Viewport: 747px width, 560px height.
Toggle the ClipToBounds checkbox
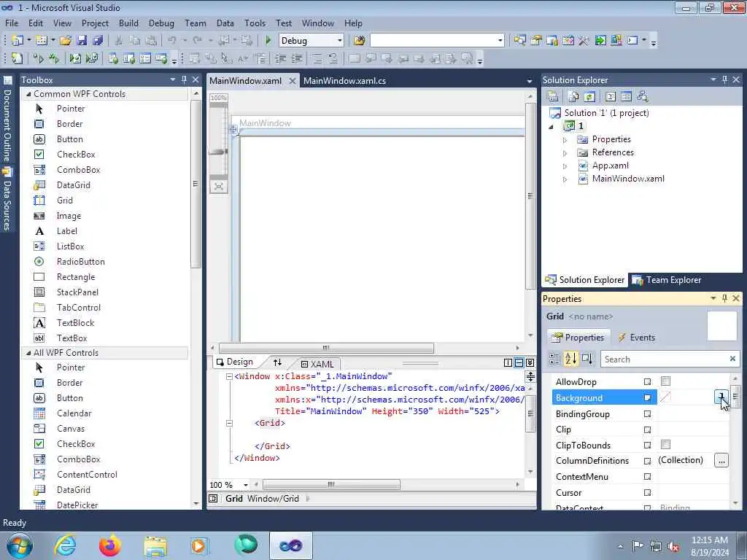click(665, 444)
